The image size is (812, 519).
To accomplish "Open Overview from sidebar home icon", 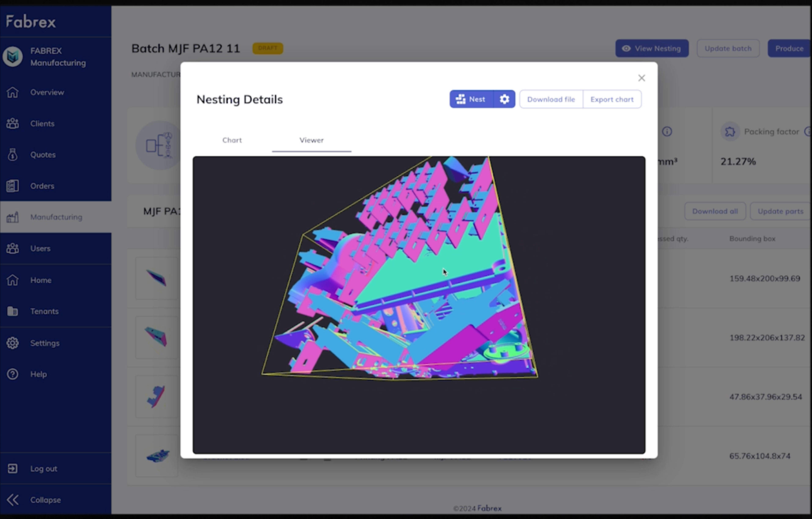I will [x=13, y=92].
